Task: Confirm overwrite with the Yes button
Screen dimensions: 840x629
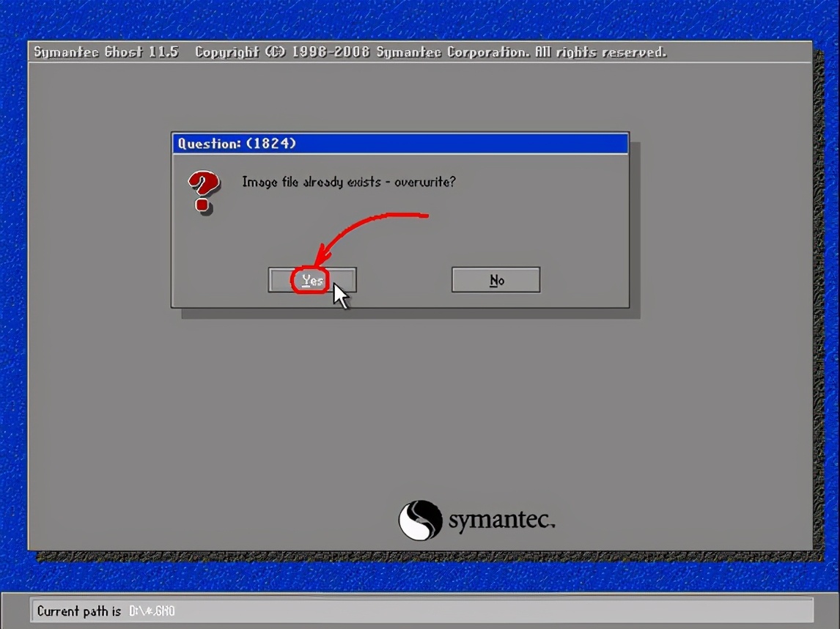Action: point(312,280)
